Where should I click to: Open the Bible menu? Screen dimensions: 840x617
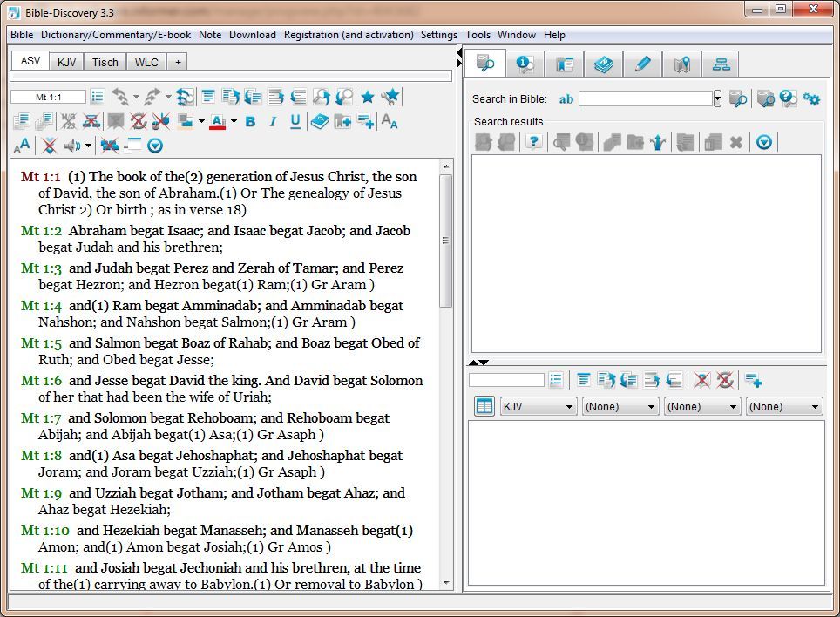[x=22, y=35]
